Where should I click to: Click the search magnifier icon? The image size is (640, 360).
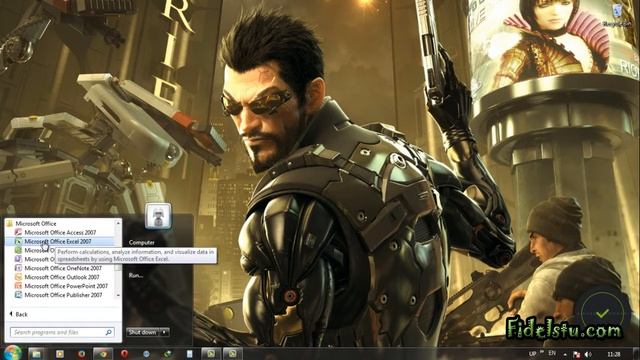109,332
